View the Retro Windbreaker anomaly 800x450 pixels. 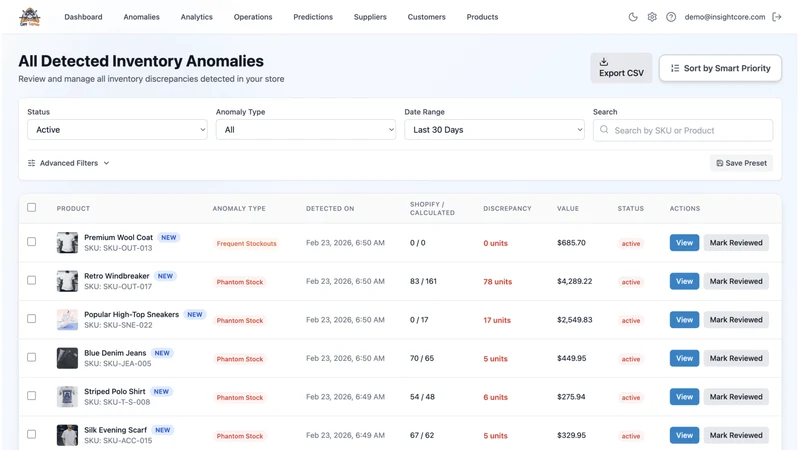click(684, 281)
